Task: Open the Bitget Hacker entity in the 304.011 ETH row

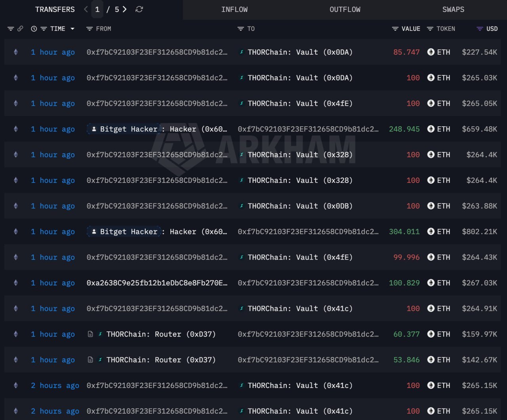Action: click(124, 232)
